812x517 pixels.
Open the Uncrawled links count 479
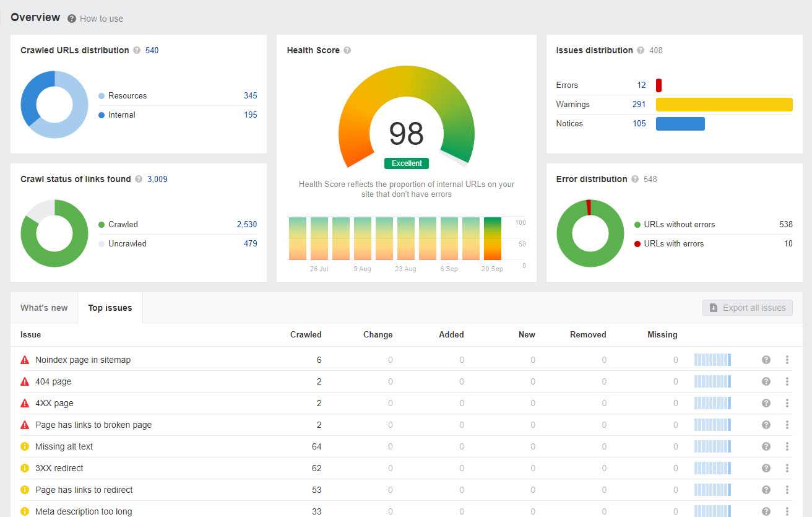coord(250,243)
